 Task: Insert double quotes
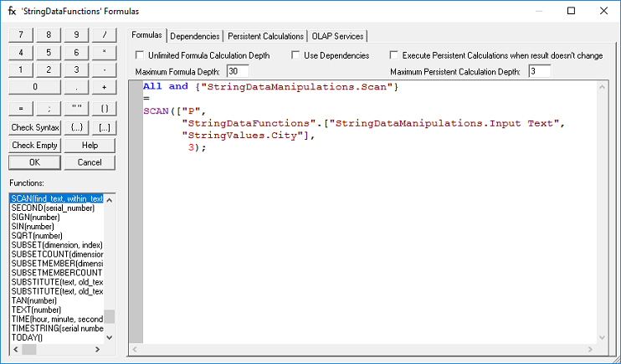click(76, 109)
